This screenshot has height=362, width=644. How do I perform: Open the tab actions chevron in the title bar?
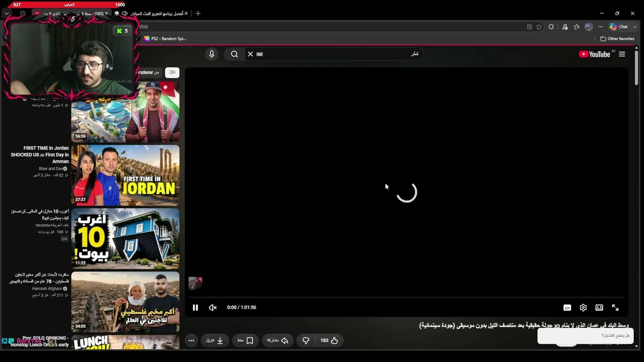click(7, 14)
